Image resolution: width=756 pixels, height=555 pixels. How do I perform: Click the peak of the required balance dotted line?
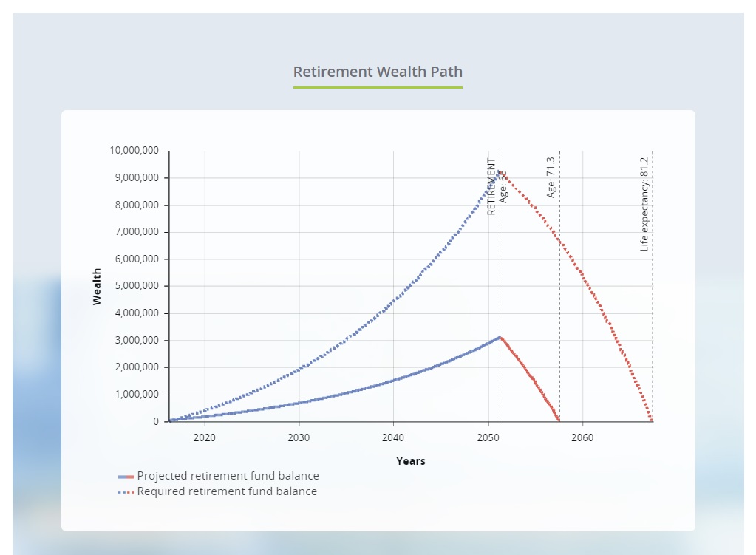pyautogui.click(x=500, y=171)
